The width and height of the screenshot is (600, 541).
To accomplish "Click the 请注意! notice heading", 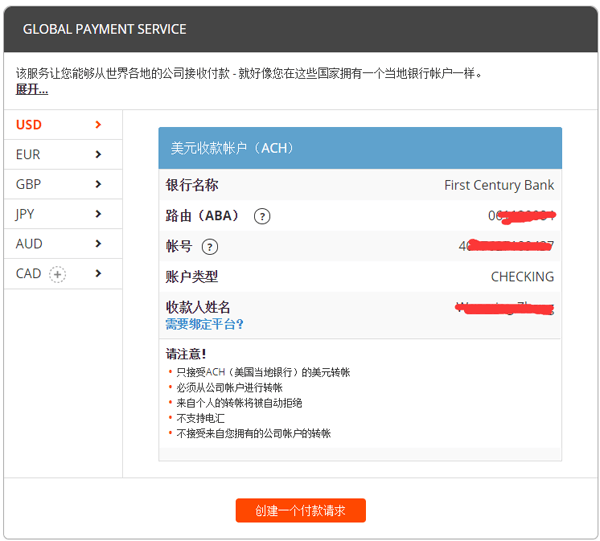I will pyautogui.click(x=186, y=354).
